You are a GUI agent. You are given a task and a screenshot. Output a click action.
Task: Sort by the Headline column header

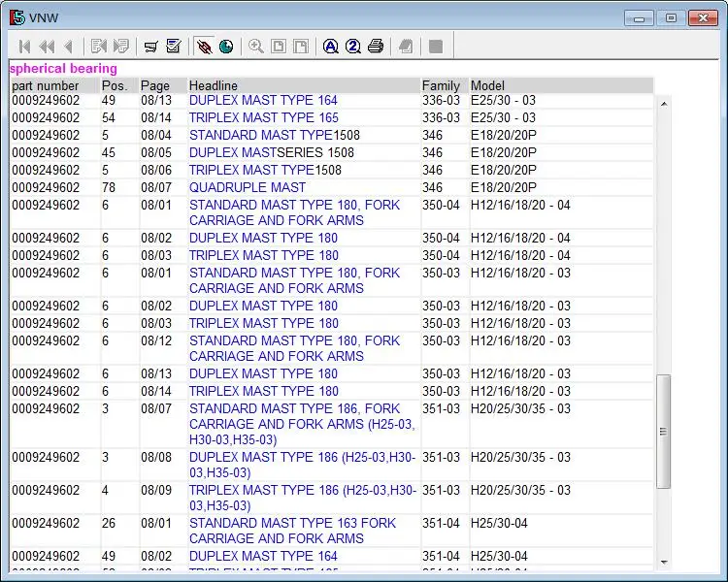pos(214,86)
